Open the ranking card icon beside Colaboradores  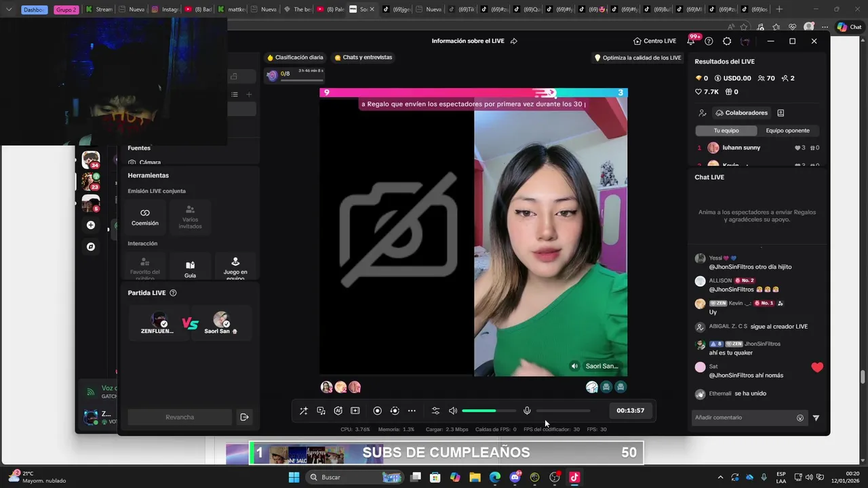[x=781, y=113]
